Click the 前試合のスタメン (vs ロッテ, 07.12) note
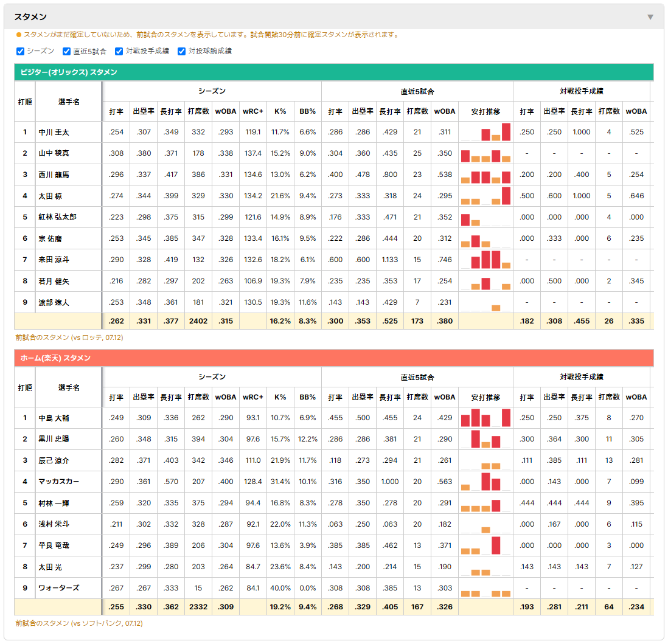The height and width of the screenshot is (644, 668). tap(69, 338)
